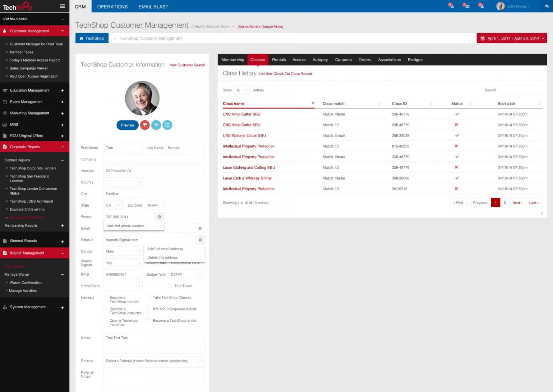Sort table by Class ID column

pos(412,103)
